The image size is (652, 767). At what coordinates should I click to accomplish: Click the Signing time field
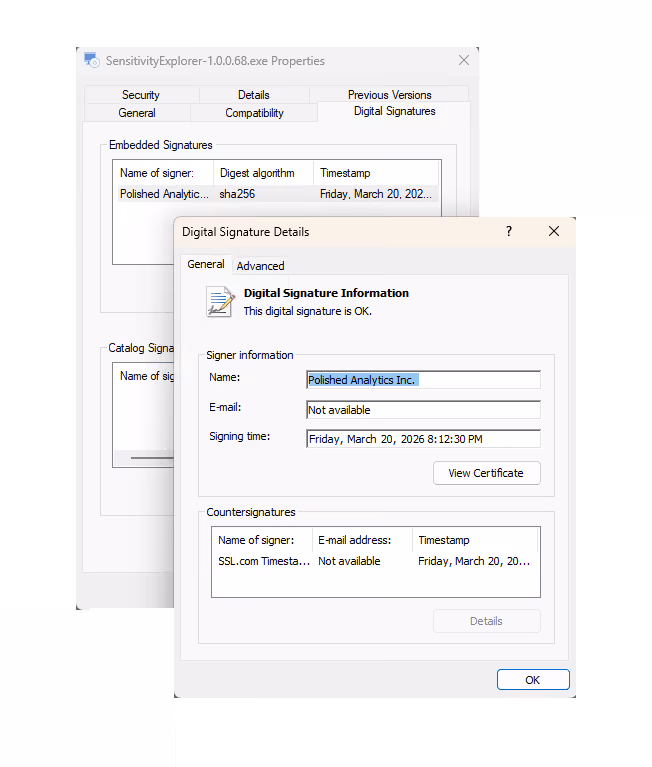pos(423,439)
